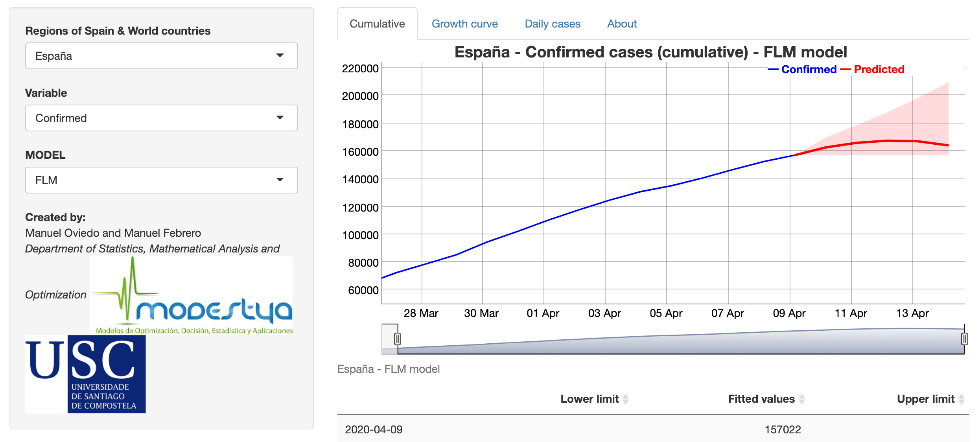Screen dimensions: 980x442
Task: Open the Daily cases tab
Action: 552,24
